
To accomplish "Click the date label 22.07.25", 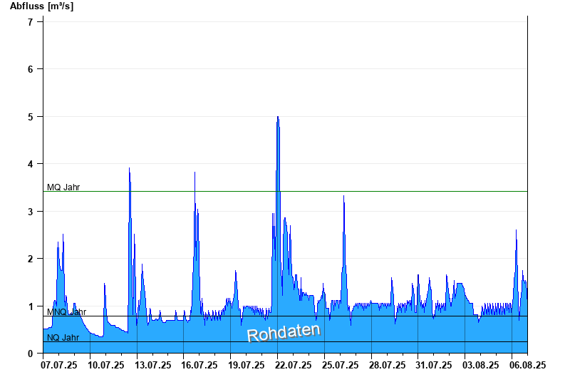I will (x=294, y=365).
